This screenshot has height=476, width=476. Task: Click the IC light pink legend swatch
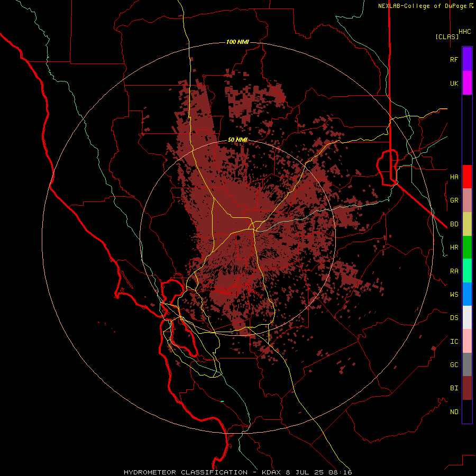pyautogui.click(x=467, y=341)
